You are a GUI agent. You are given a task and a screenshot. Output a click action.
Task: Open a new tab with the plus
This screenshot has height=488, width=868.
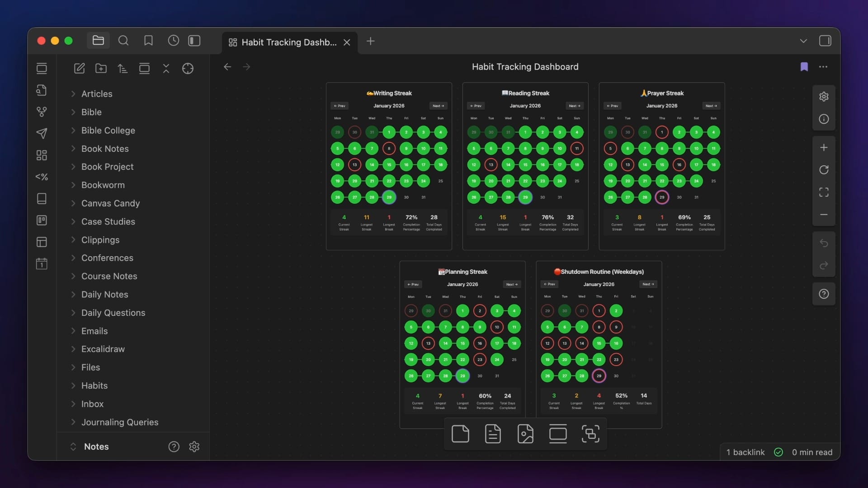[x=370, y=41]
